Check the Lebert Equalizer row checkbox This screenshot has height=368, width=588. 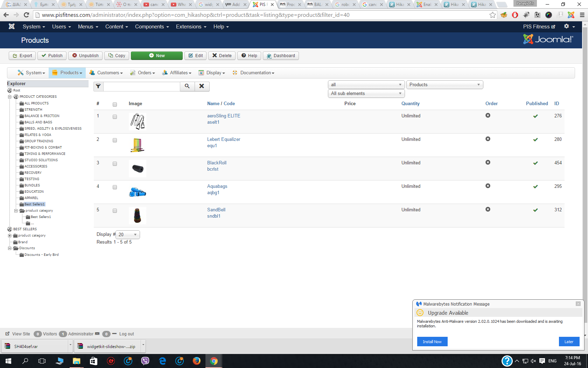pos(115,140)
